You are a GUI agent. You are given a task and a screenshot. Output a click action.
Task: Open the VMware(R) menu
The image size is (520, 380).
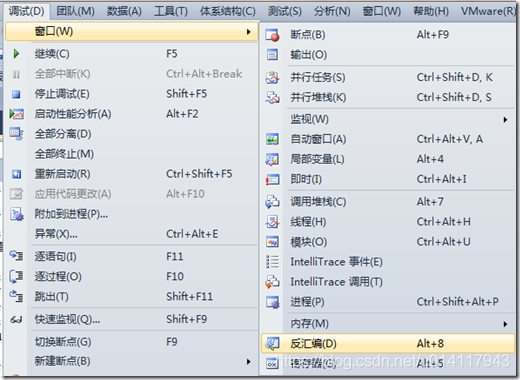(x=489, y=11)
